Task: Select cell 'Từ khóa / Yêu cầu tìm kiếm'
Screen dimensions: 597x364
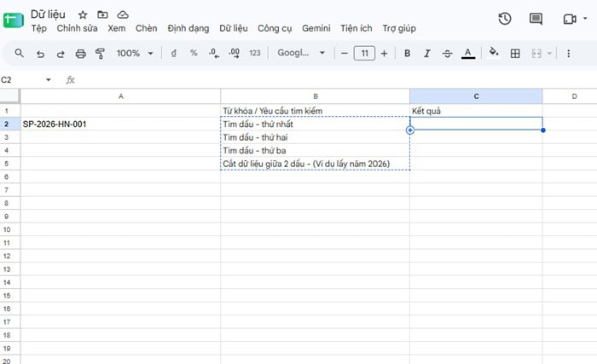Action: pyautogui.click(x=316, y=111)
